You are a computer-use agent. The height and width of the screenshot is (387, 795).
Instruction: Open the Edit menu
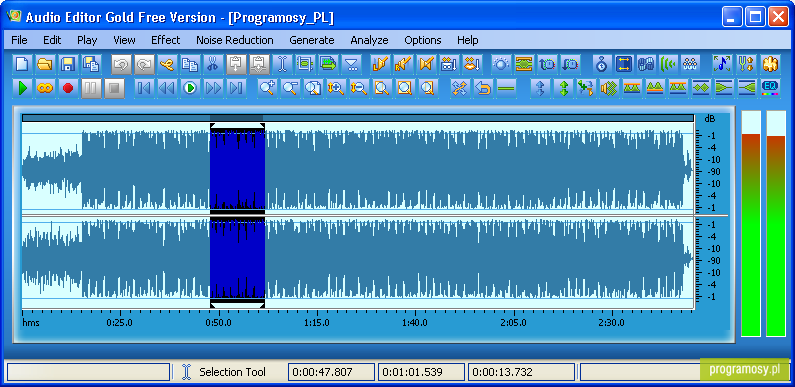[52, 40]
